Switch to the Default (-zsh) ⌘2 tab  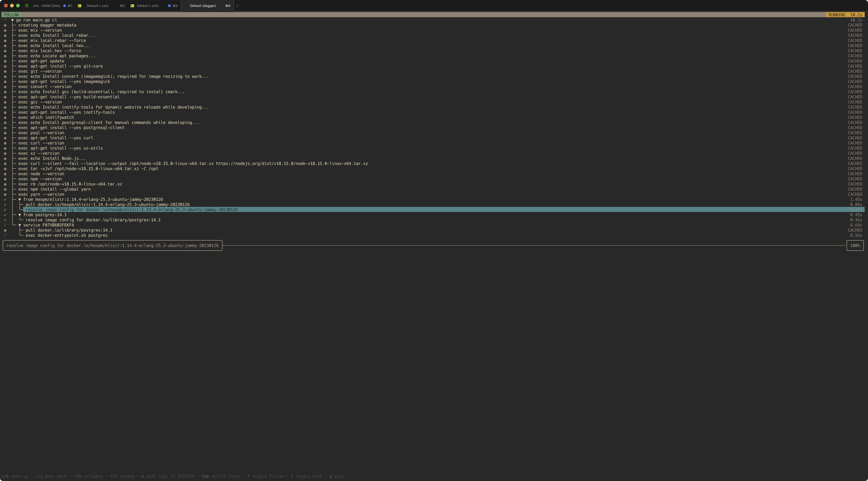[101, 6]
